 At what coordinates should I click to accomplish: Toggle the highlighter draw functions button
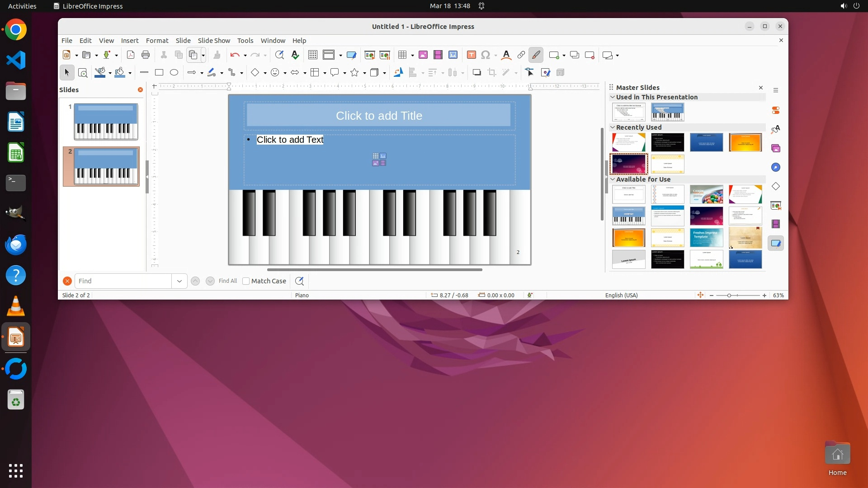536,55
